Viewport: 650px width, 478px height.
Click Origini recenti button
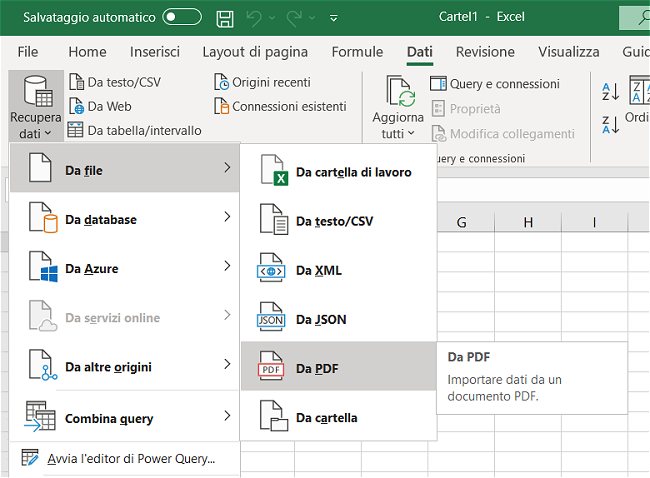tap(262, 82)
